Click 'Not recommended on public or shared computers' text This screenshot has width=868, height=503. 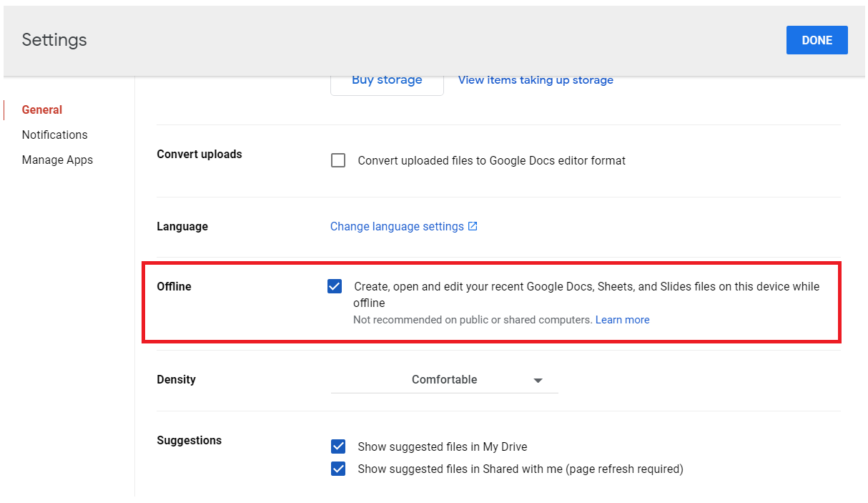click(473, 320)
